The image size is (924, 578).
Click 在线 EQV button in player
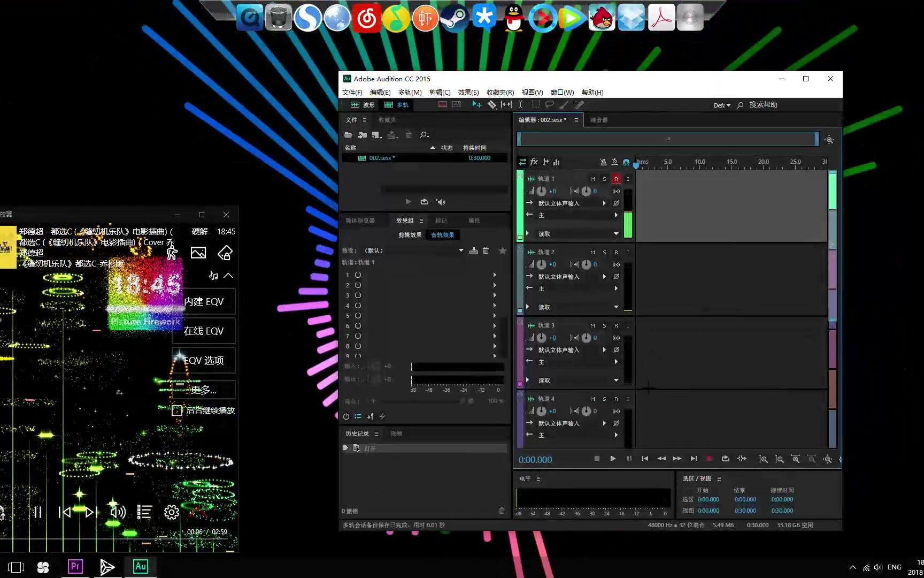click(x=204, y=331)
